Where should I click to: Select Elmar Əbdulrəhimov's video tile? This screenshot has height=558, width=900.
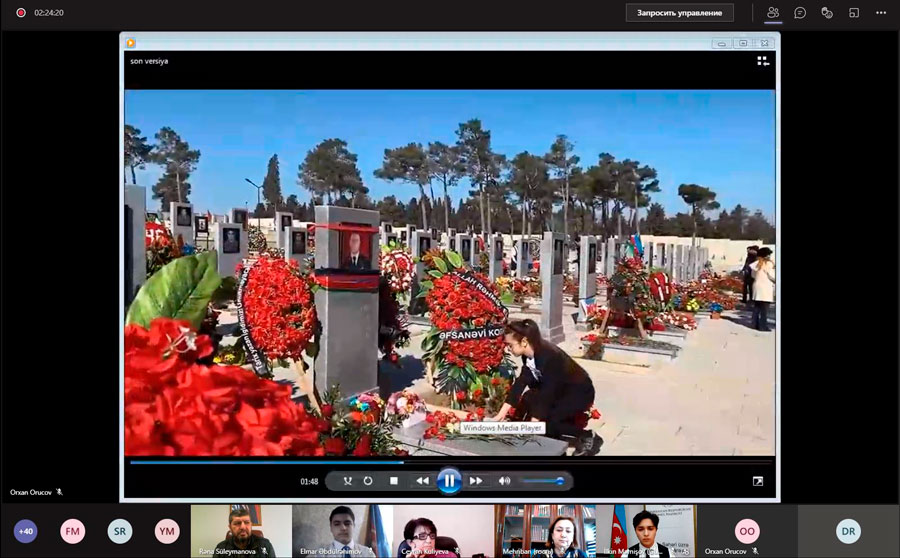(x=342, y=531)
